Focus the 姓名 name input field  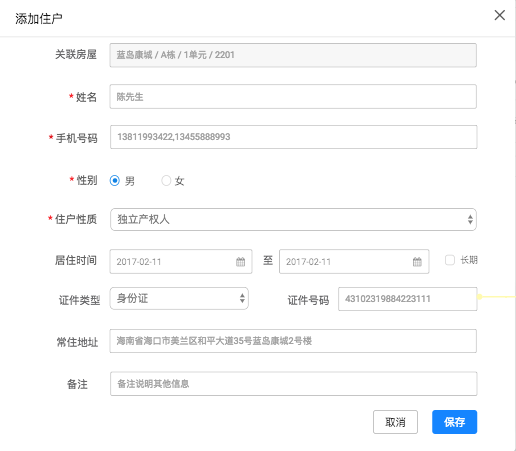(x=293, y=96)
